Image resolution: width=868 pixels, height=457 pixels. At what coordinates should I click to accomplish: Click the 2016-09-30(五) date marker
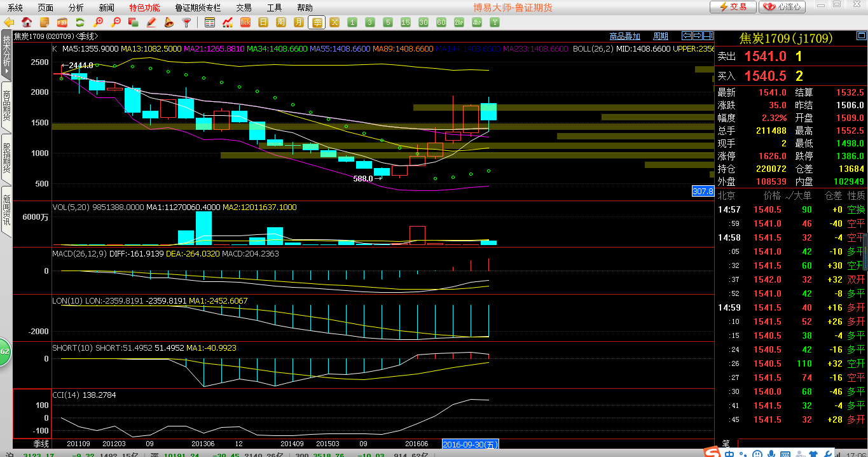point(471,444)
